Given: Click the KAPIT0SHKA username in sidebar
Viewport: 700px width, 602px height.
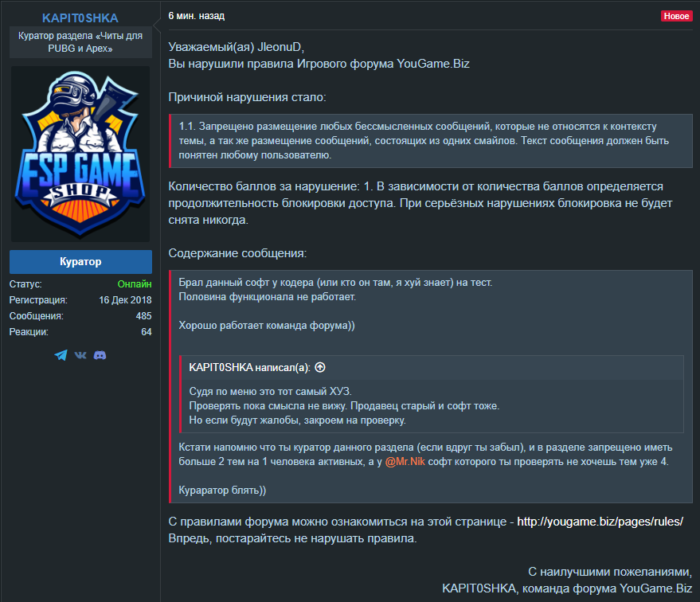Looking at the screenshot, I should 80,18.
